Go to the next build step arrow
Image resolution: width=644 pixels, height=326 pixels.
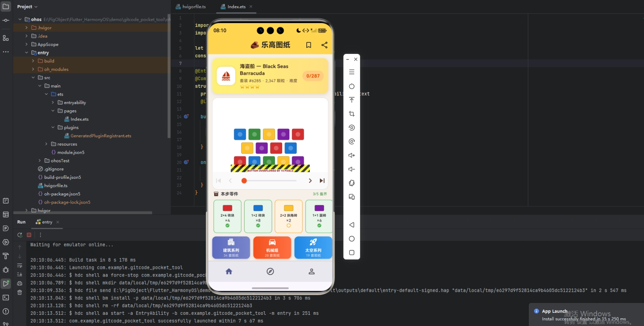310,181
